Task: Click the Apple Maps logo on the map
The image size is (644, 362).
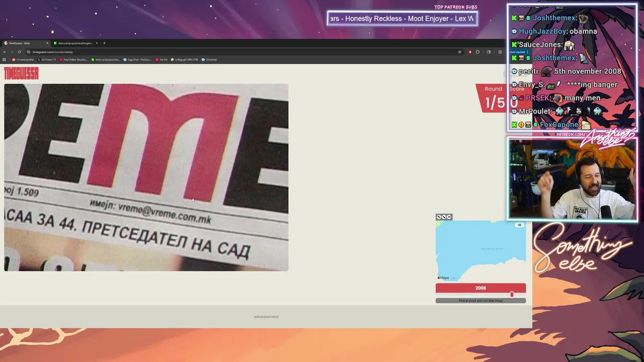Action: (x=443, y=278)
